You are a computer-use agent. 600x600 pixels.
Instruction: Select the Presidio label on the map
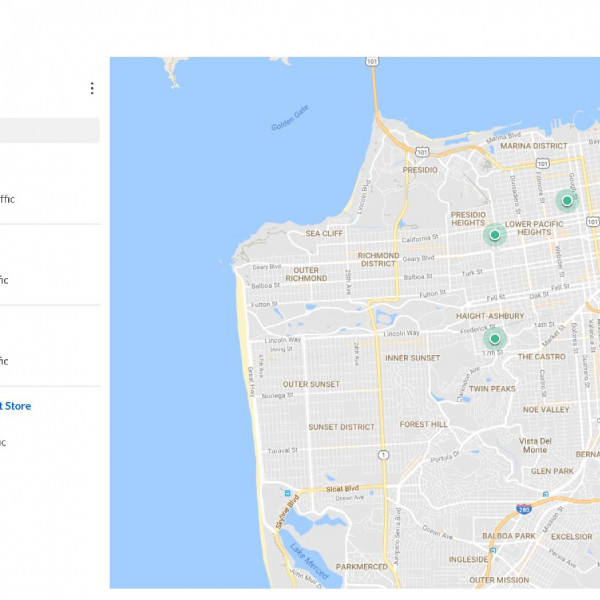[x=420, y=170]
